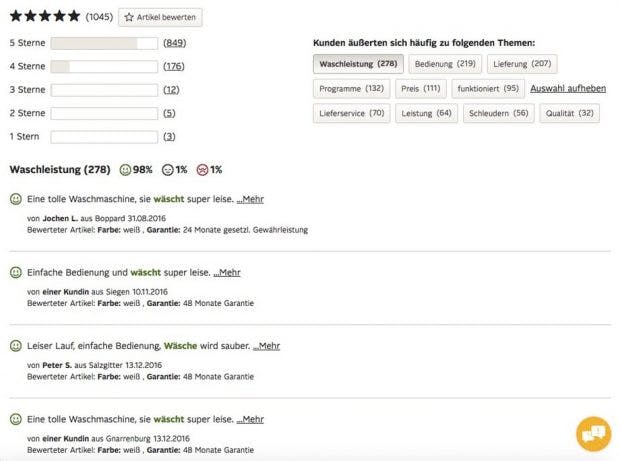
Task: Click smiley beside Gnarrenburg customer review
Action: click(16, 419)
